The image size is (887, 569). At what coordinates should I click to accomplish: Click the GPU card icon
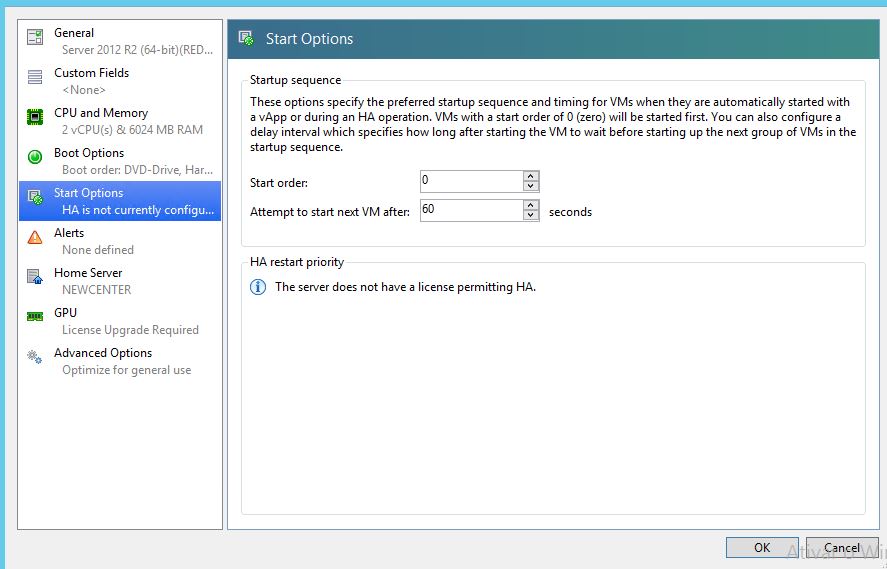click(35, 317)
